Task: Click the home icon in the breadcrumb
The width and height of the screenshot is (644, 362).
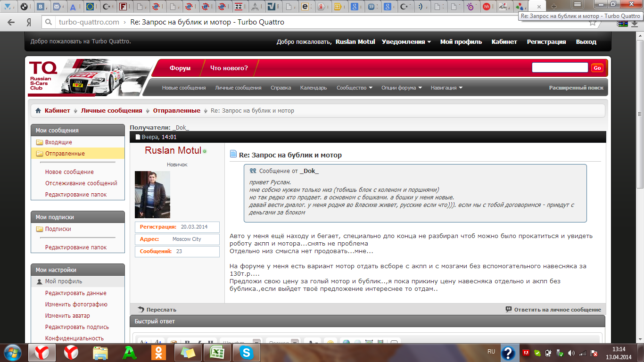Action: pos(38,111)
